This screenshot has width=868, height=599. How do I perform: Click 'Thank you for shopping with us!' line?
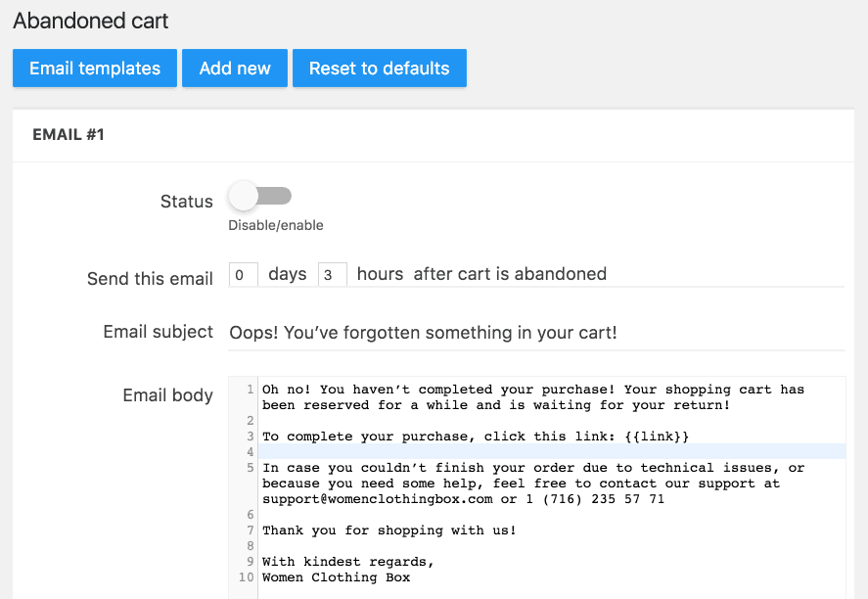[x=389, y=530]
